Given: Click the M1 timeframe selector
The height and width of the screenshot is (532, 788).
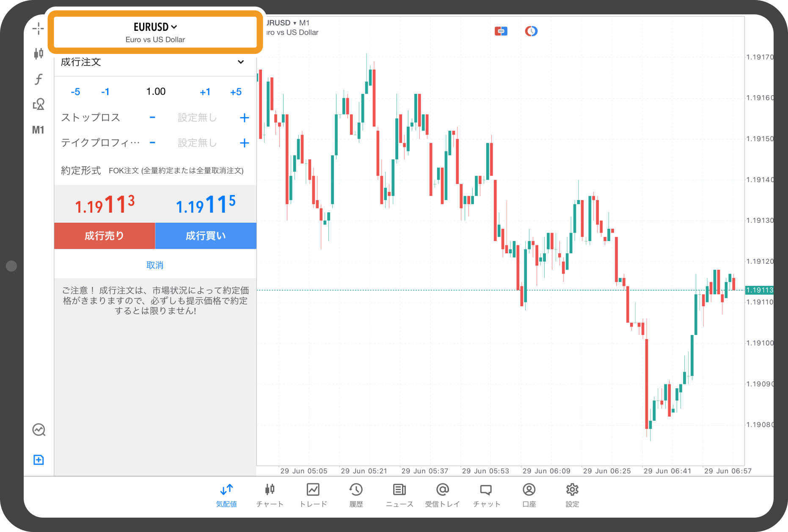Looking at the screenshot, I should pos(38,130).
